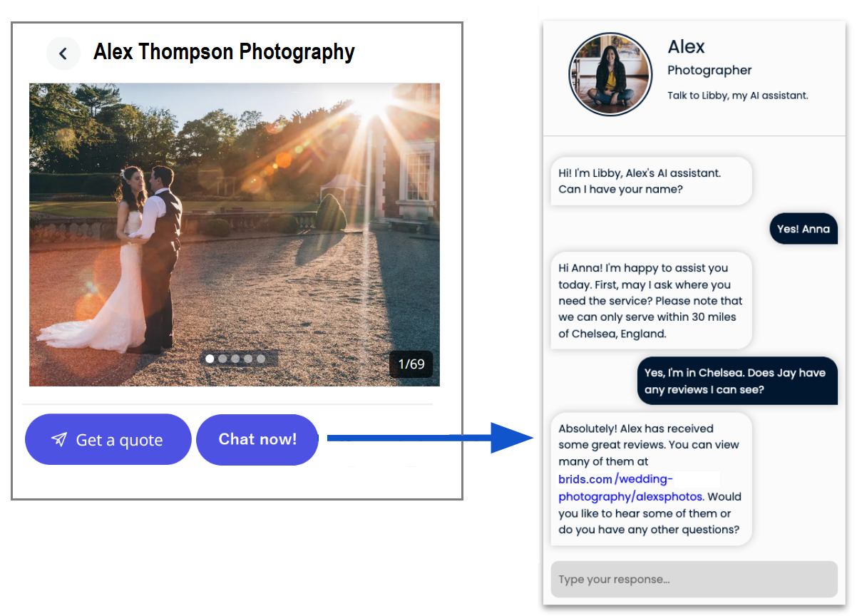Click the Hi Anna! service location message
This screenshot has height=616, width=857.
(x=652, y=300)
